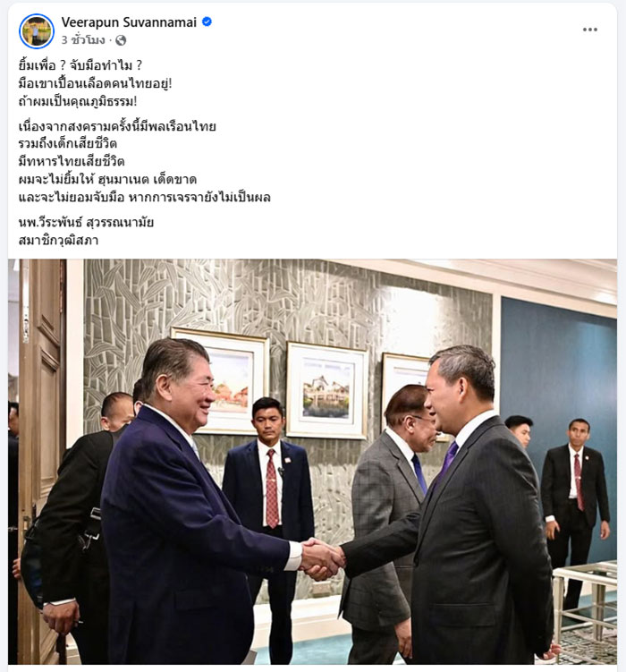Click the line 'เนื่องจากสงครามครั้งนี้มีพลเรือนไทย'
626x672 pixels.
coord(117,126)
